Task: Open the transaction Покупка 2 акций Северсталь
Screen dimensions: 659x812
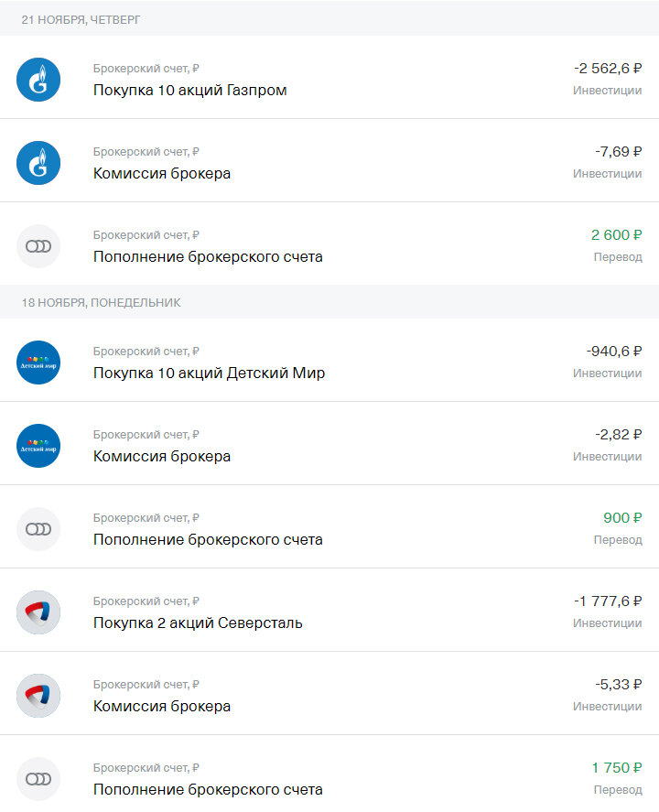Action: 329,610
